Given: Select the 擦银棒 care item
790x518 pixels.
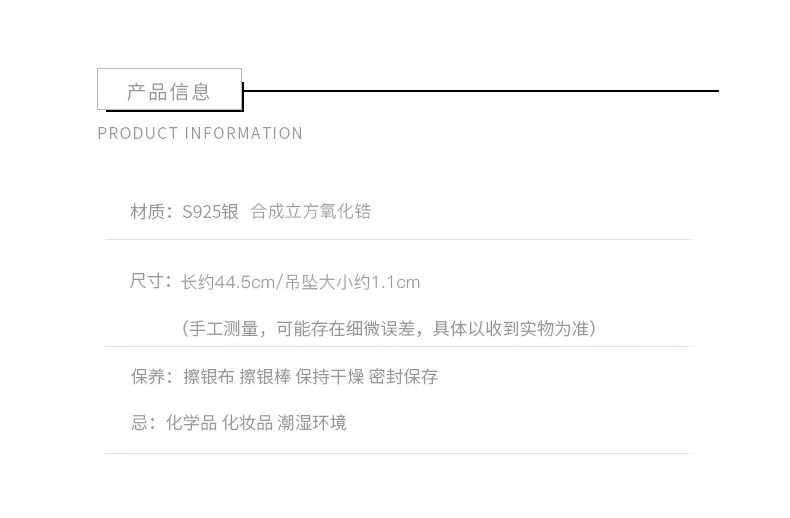Looking at the screenshot, I should [x=264, y=377].
